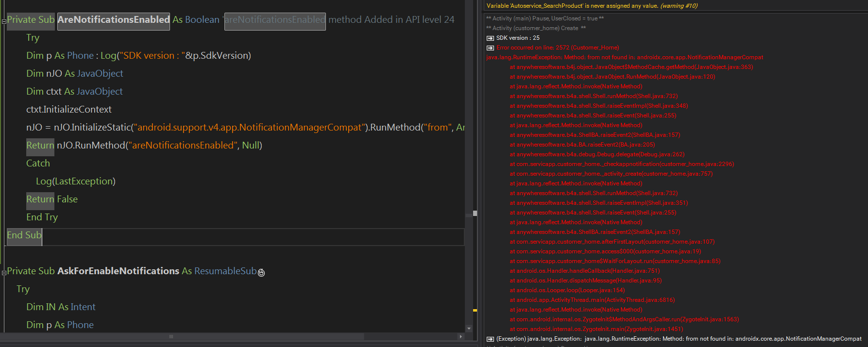Click the red java.lang.RuntimeException log line

[x=625, y=57]
